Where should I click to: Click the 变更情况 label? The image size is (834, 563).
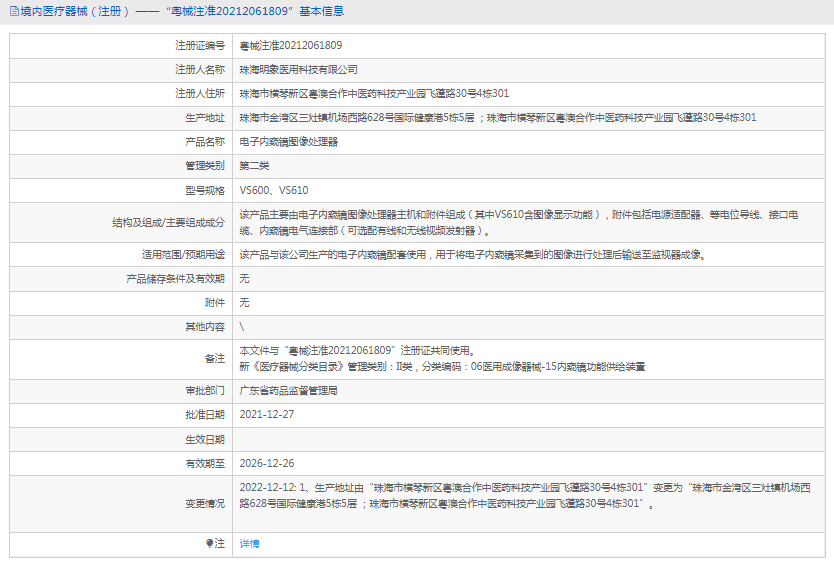tap(205, 503)
